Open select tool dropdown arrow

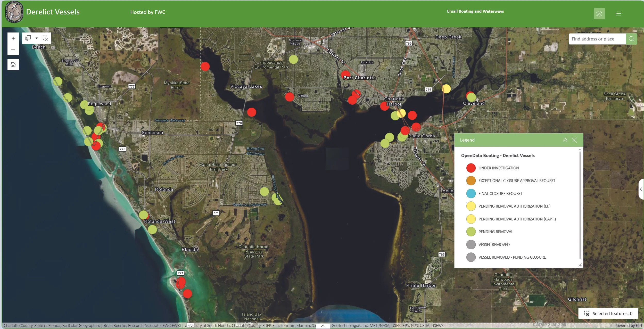pos(37,38)
